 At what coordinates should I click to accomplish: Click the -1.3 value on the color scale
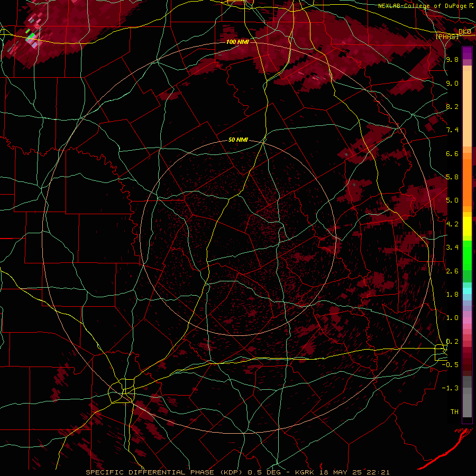click(450, 388)
